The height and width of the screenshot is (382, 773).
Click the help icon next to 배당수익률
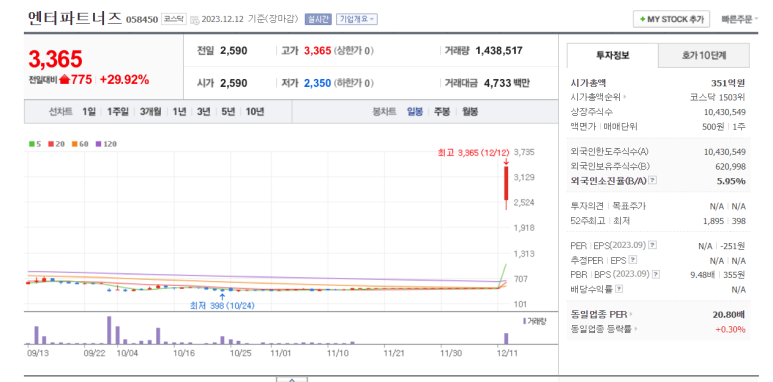coord(619,289)
